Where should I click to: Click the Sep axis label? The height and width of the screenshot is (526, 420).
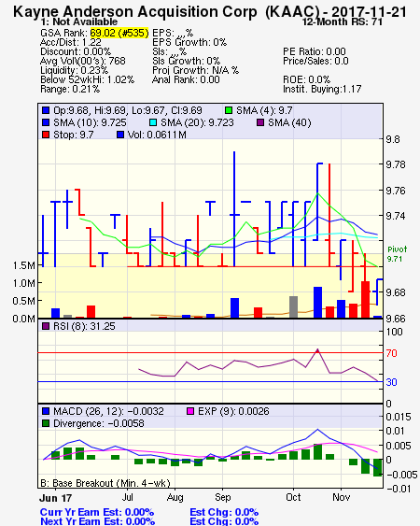point(223,497)
